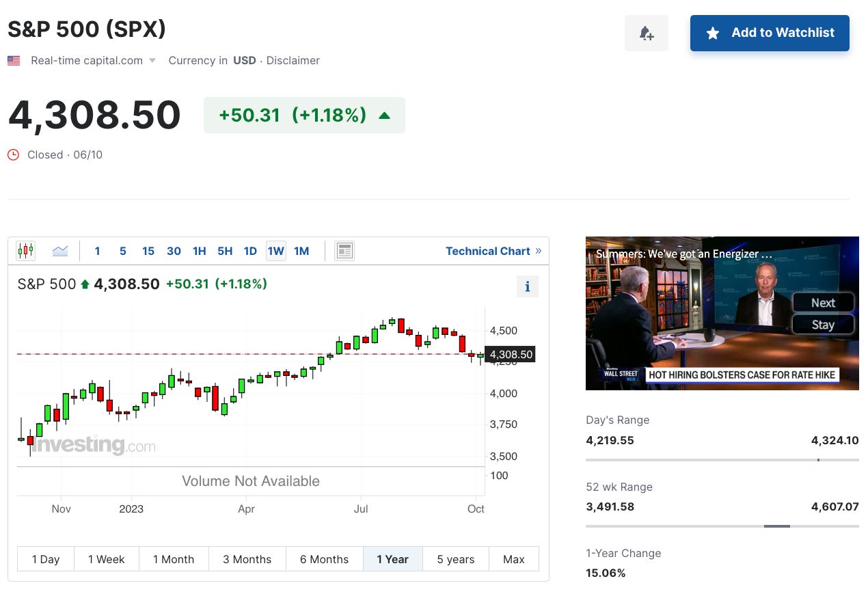This screenshot has width=868, height=596.
Task: Click the +50.31 (+1.18%) change badge
Action: pos(304,115)
